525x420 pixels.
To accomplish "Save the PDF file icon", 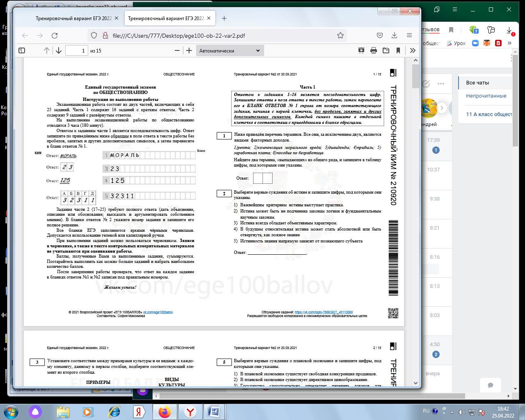I will pos(386,50).
